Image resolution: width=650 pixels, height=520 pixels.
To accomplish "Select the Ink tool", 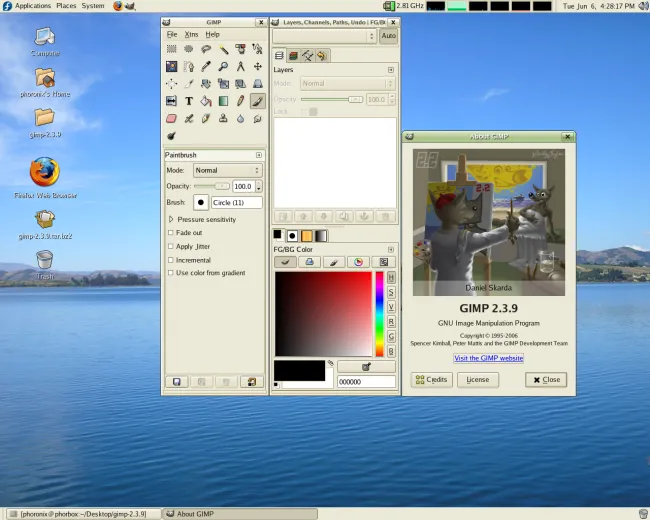I will pos(206,119).
